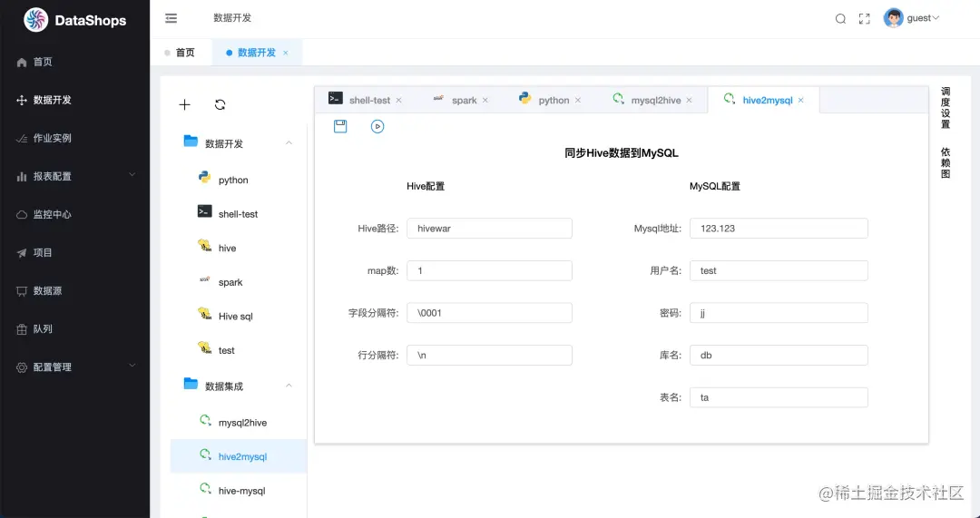Expand 配置管理 sidebar submenu
This screenshot has height=518, width=980.
coord(75,367)
